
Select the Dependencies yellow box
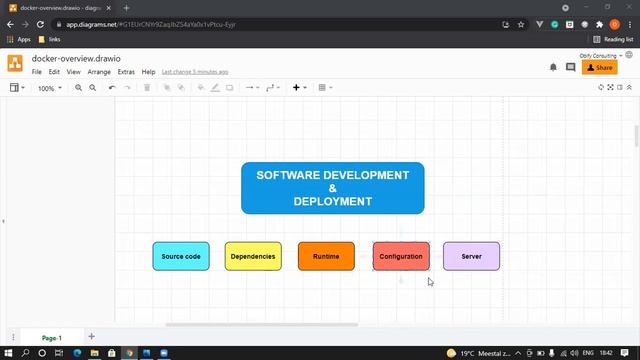pos(253,256)
